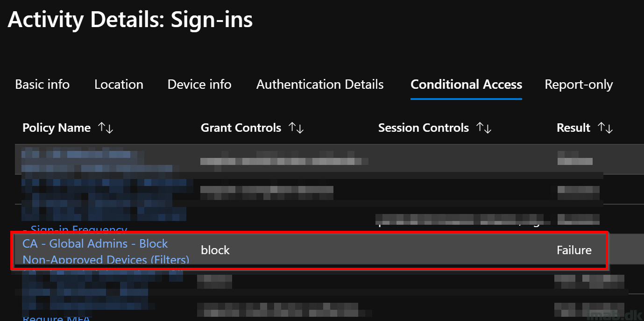The width and height of the screenshot is (644, 321).
Task: Click the Grant Controls column header
Action: pyautogui.click(x=241, y=128)
